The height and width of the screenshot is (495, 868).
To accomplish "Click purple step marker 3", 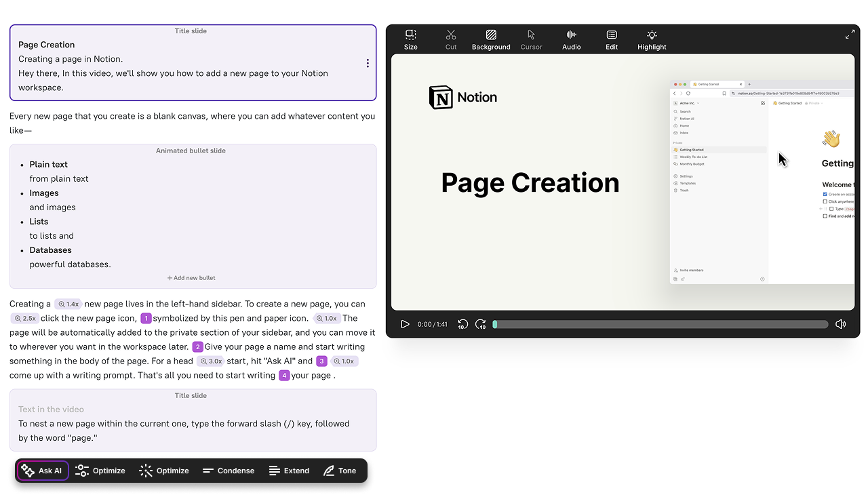I will (x=322, y=361).
